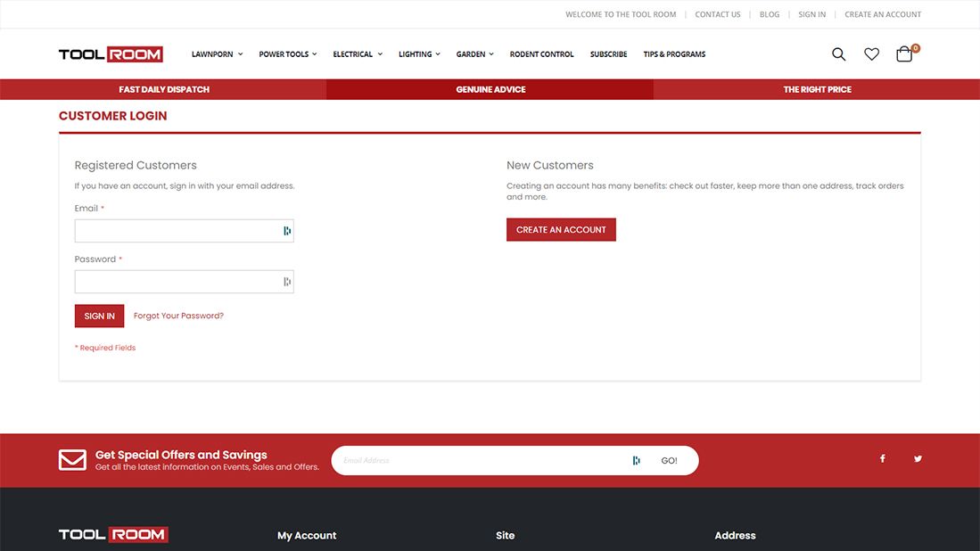Open the wishlist heart icon
This screenshot has width=980, height=551.
point(871,54)
